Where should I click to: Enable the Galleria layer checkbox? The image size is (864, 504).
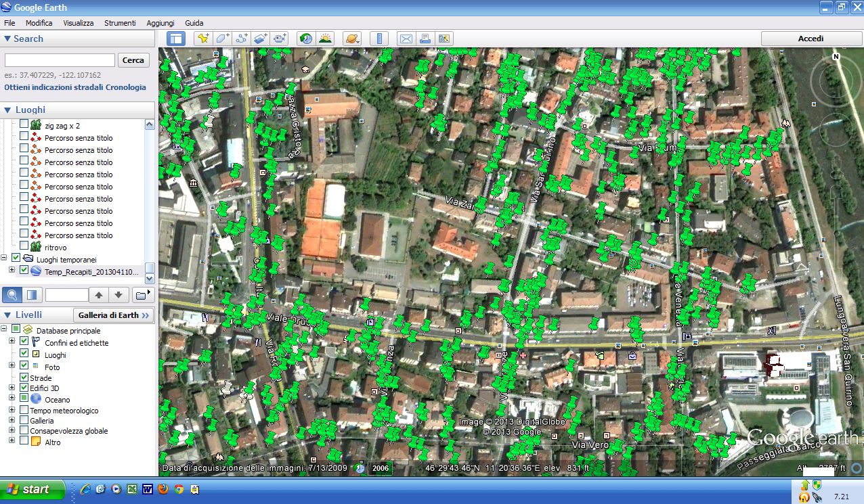tap(24, 420)
